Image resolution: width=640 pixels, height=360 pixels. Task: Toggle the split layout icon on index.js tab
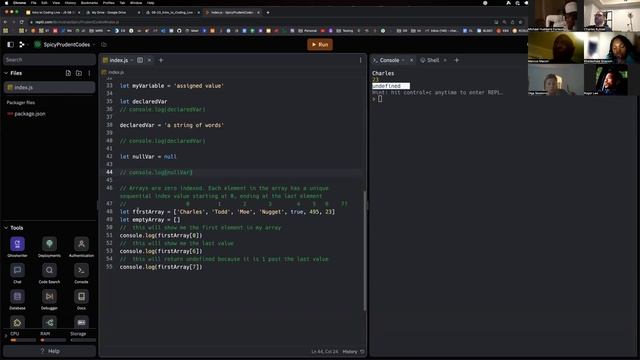point(140,60)
